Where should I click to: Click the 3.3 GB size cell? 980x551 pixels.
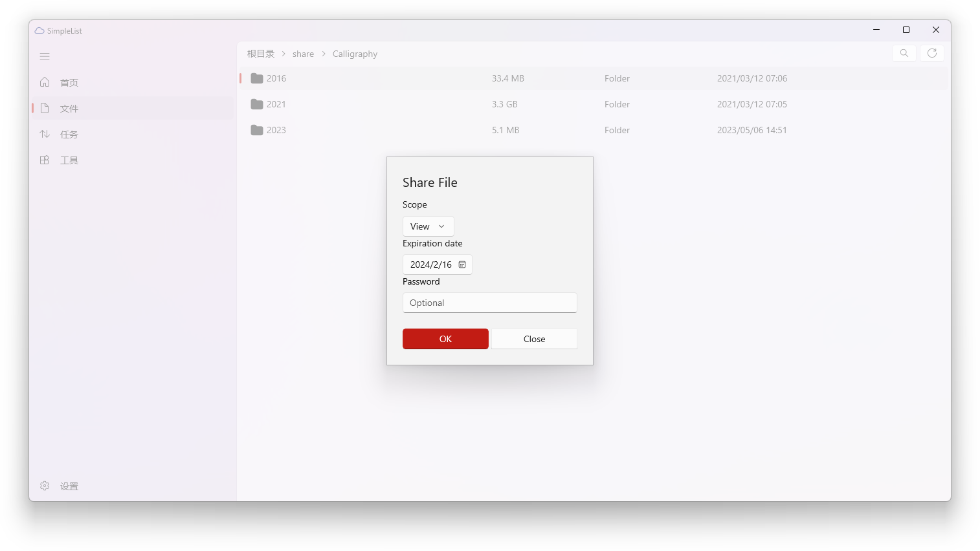click(x=504, y=104)
